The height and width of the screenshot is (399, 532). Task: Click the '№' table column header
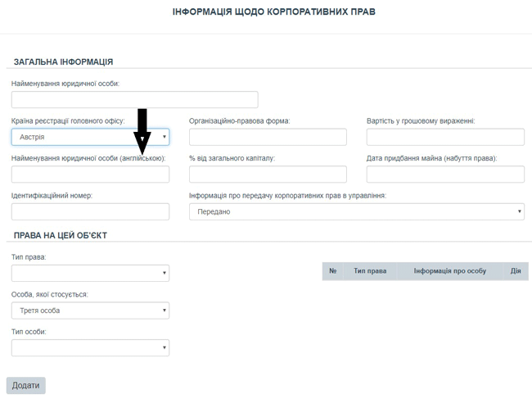point(333,271)
